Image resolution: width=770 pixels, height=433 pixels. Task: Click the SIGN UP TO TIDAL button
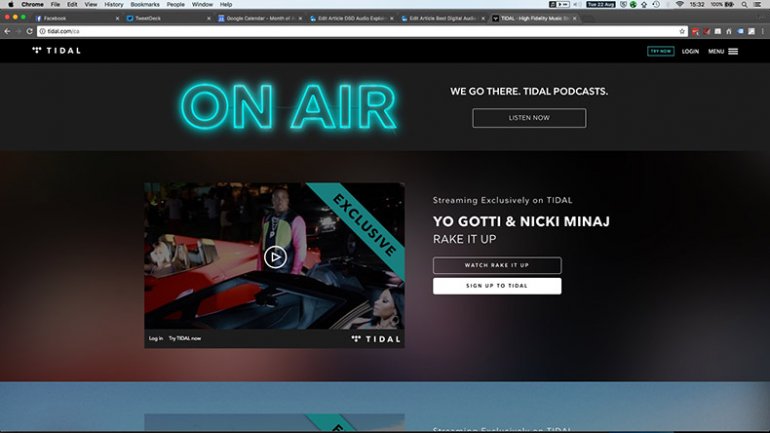click(497, 286)
